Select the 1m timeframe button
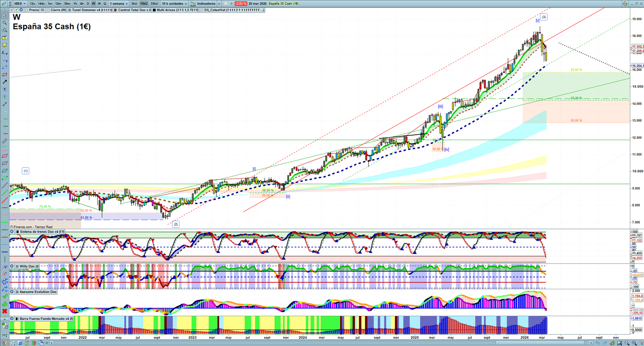The width and height of the screenshot is (644, 346). coord(50,4)
